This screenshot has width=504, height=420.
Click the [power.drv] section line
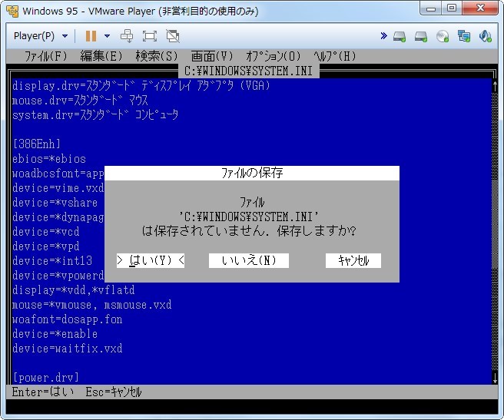45,378
